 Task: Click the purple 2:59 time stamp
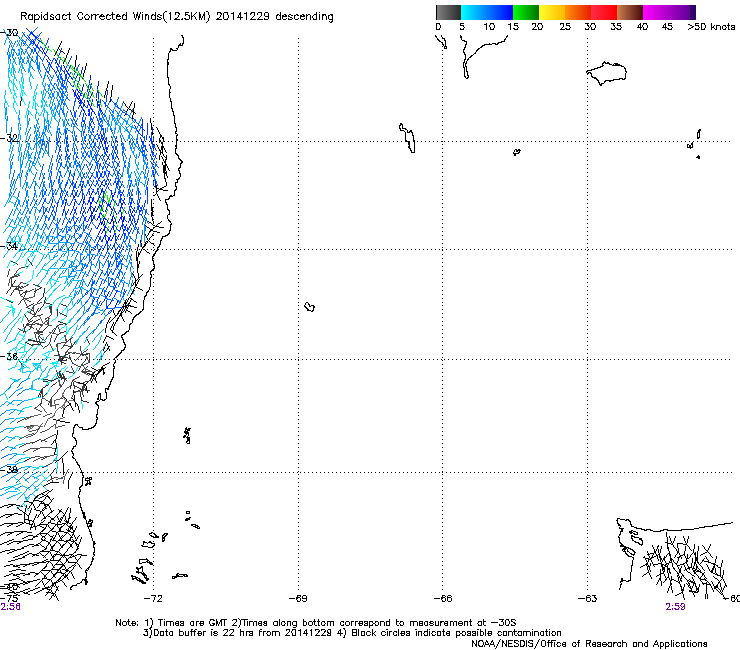coord(675,607)
